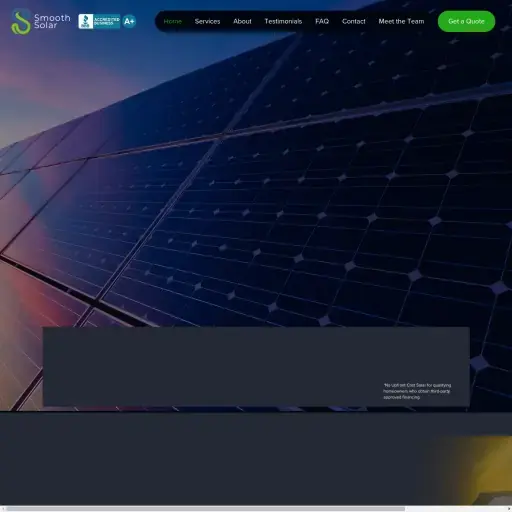Navigate to the About page

point(242,21)
